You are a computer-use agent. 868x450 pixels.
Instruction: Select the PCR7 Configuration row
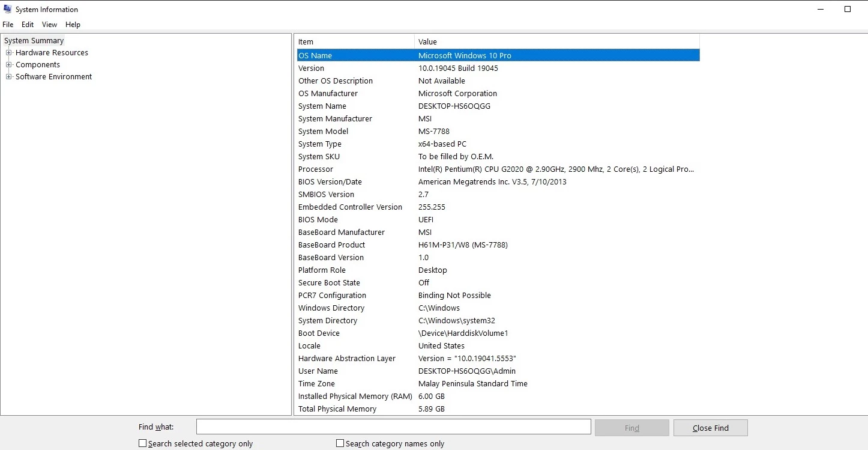pyautogui.click(x=498, y=295)
